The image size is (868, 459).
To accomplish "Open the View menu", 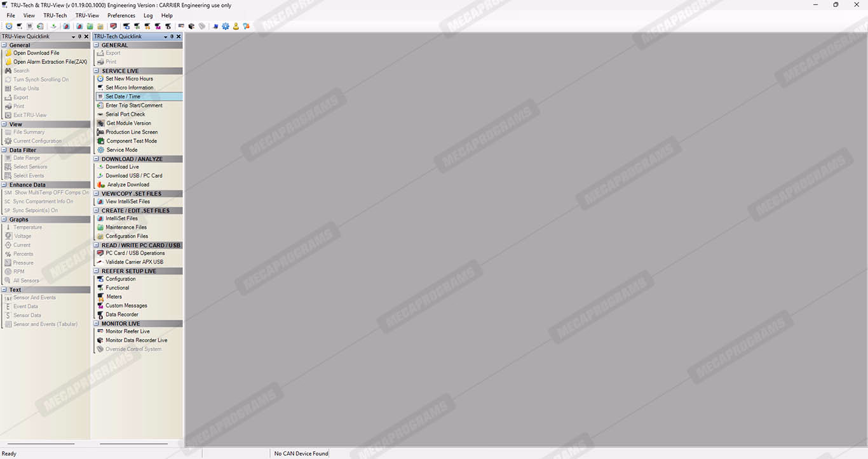I will pyautogui.click(x=29, y=15).
